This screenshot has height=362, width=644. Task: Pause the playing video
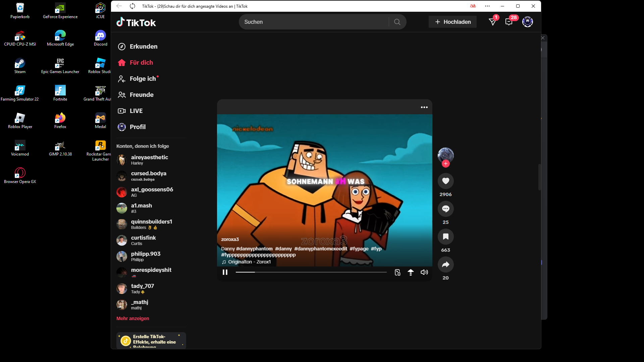click(225, 272)
